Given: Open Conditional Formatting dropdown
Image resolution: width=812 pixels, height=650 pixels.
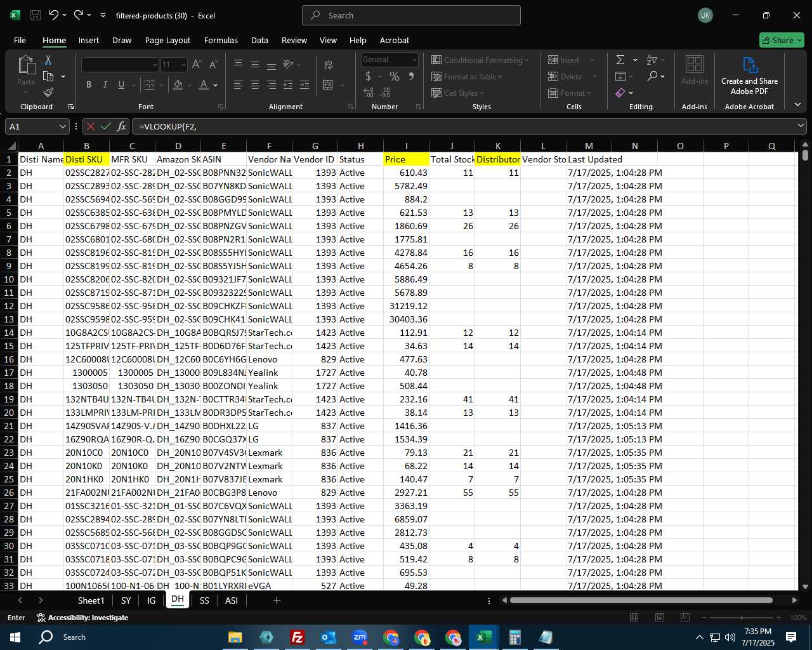Looking at the screenshot, I should coord(480,60).
